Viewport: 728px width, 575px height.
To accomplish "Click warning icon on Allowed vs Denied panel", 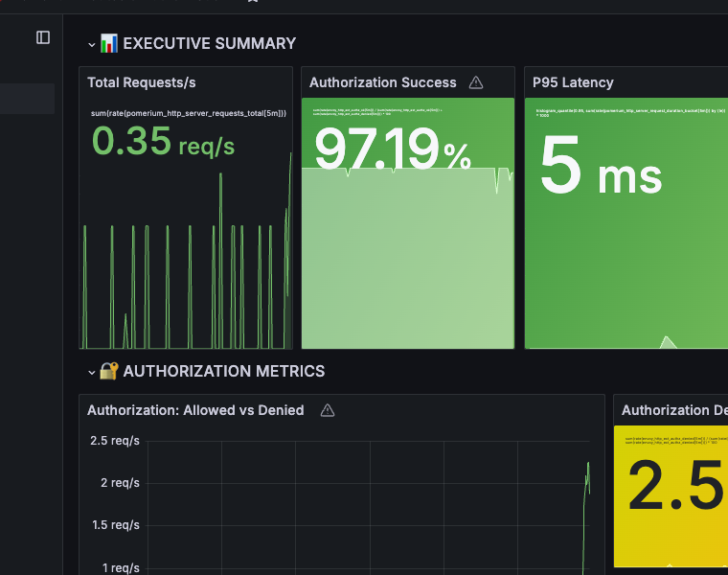I will pos(328,410).
